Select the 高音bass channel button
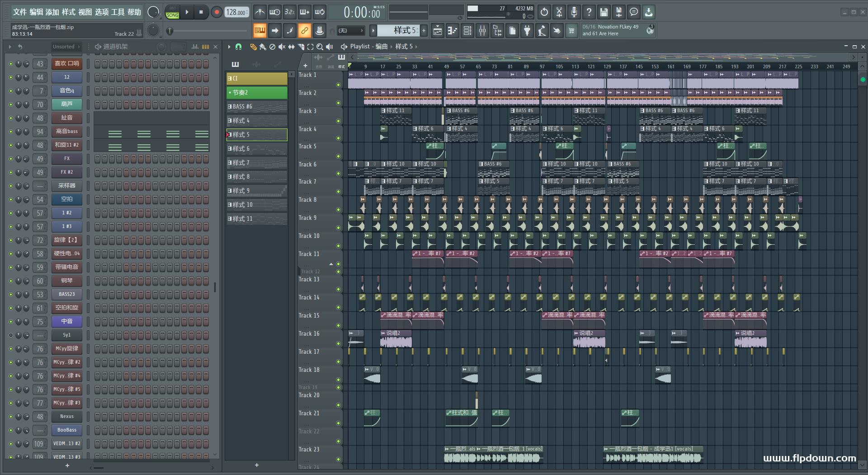868x475 pixels. (67, 132)
